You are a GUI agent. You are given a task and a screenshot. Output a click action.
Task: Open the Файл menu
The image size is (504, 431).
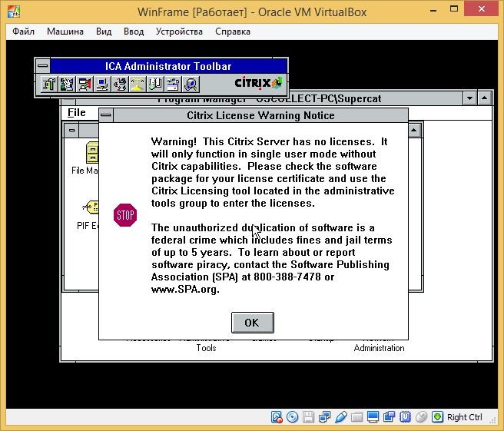[x=24, y=31]
